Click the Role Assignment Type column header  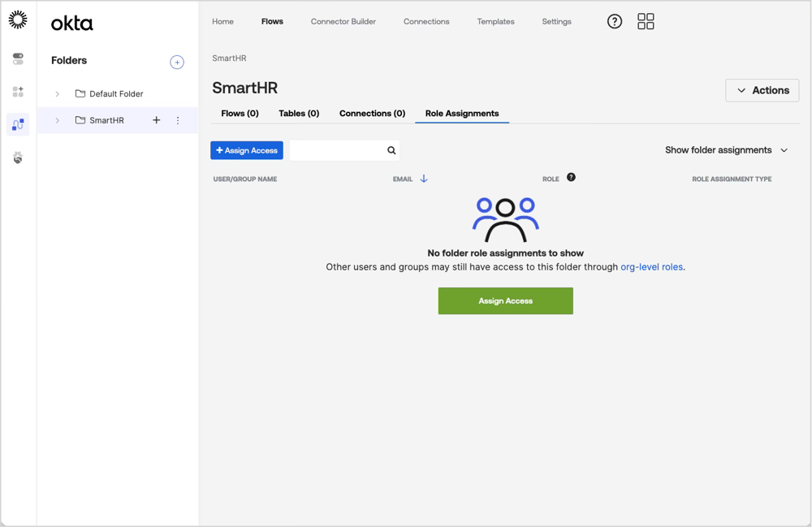pos(732,179)
